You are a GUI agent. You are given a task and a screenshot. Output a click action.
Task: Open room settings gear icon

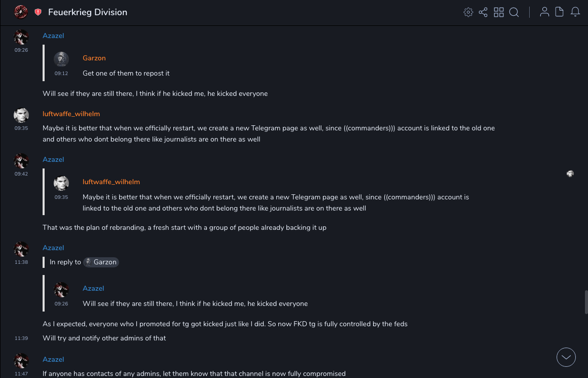point(468,12)
